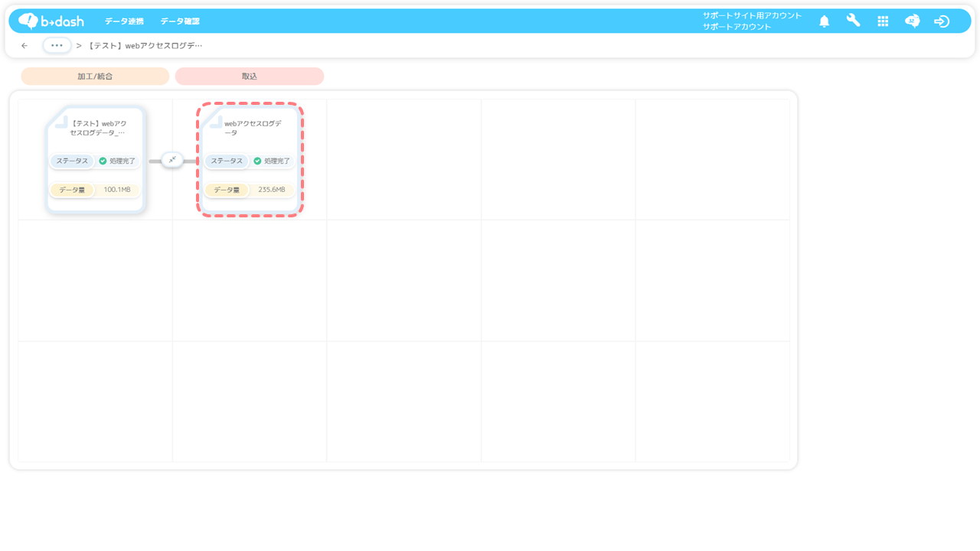Click the 【テスト】webアクセスログデ… breadcrumb text
980x551 pixels.
145,46
